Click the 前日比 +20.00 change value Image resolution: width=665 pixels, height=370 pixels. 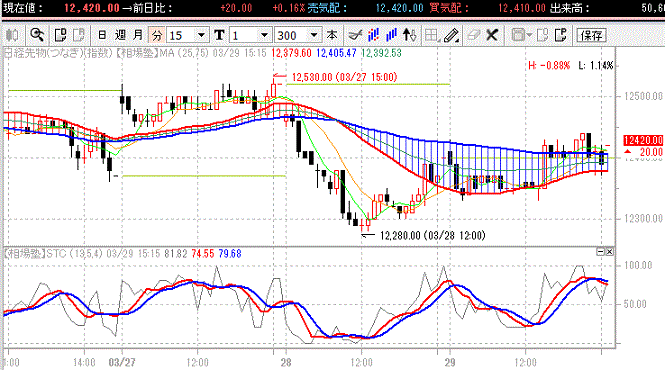pos(236,8)
